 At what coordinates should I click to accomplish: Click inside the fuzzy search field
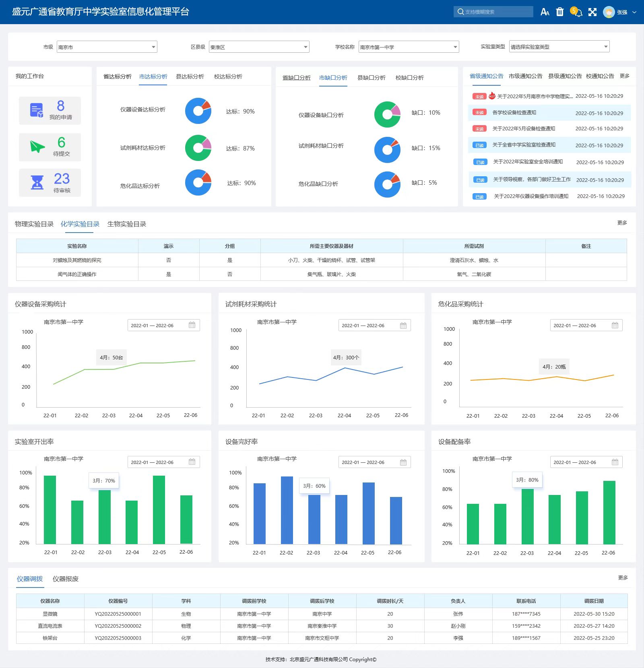coord(493,12)
